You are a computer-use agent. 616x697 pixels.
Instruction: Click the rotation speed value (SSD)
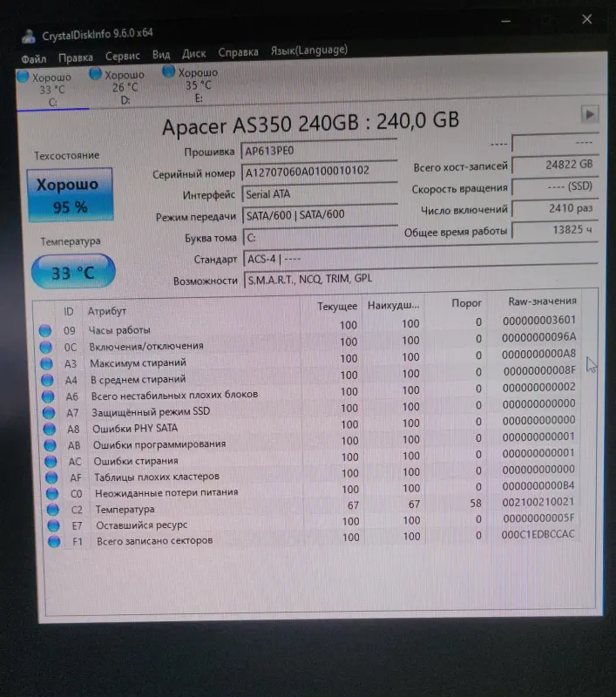[555, 186]
